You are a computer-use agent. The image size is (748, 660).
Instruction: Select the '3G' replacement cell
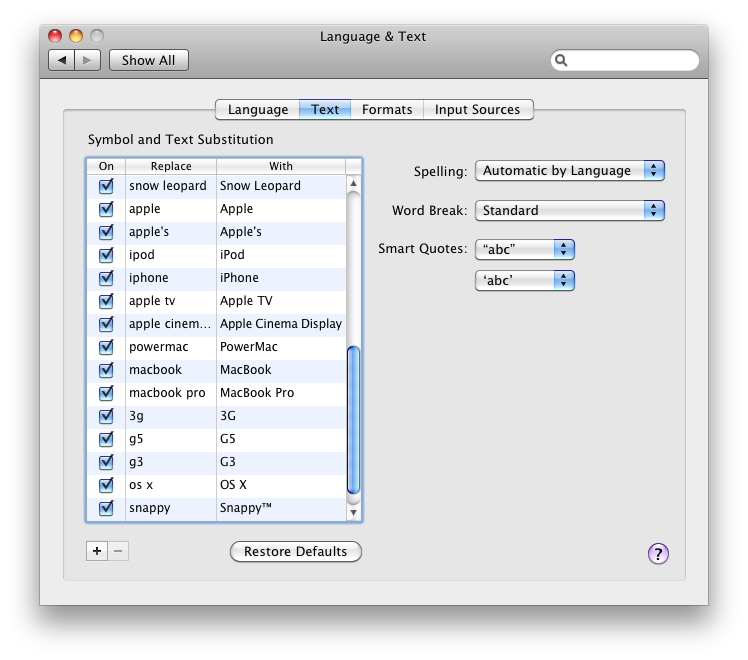coord(281,415)
